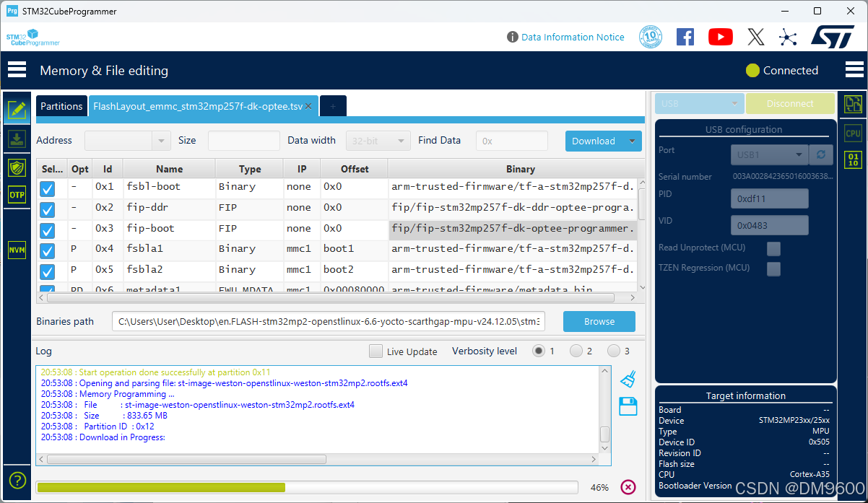Click the Disconnect button
The width and height of the screenshot is (868, 503).
click(790, 103)
